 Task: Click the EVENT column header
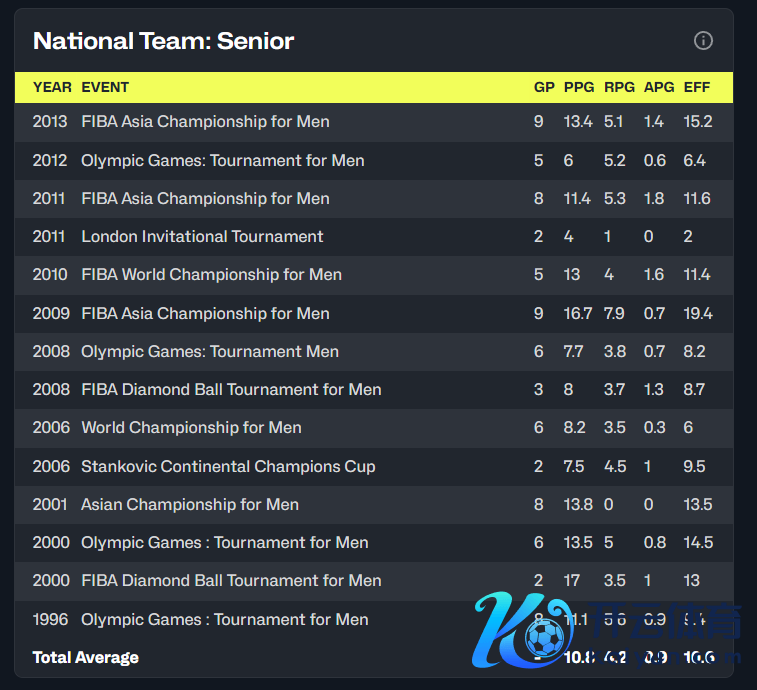point(105,87)
